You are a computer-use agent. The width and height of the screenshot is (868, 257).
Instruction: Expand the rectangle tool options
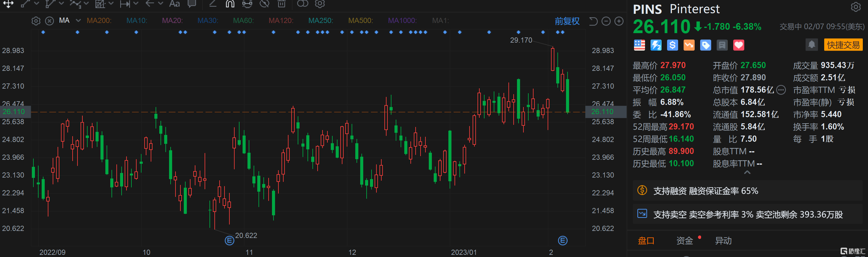(111, 4)
